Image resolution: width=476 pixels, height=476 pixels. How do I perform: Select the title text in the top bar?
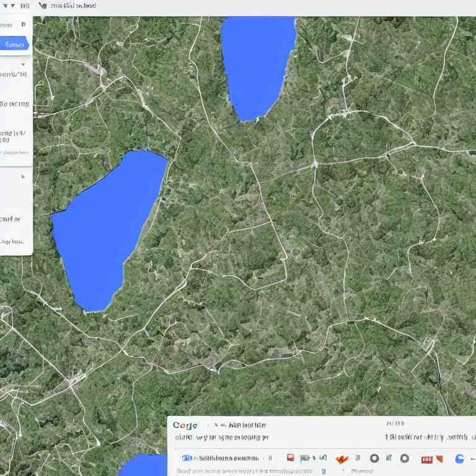click(x=73, y=6)
